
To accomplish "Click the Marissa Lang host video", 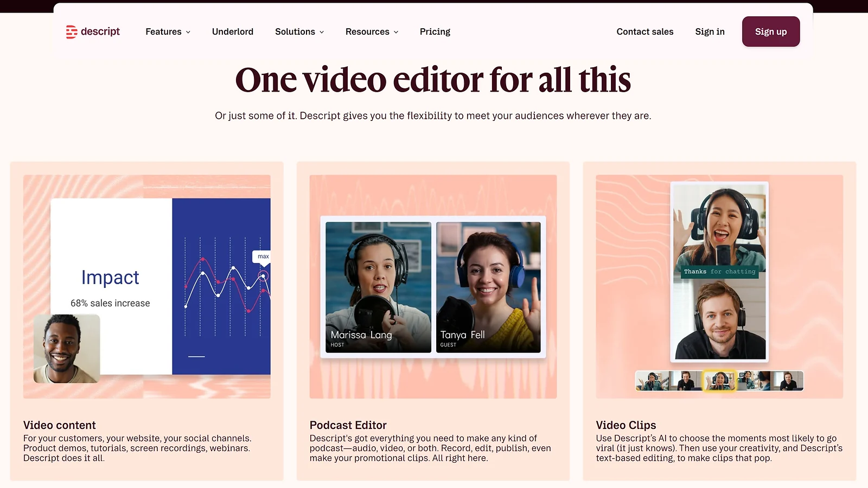I will pos(378,287).
